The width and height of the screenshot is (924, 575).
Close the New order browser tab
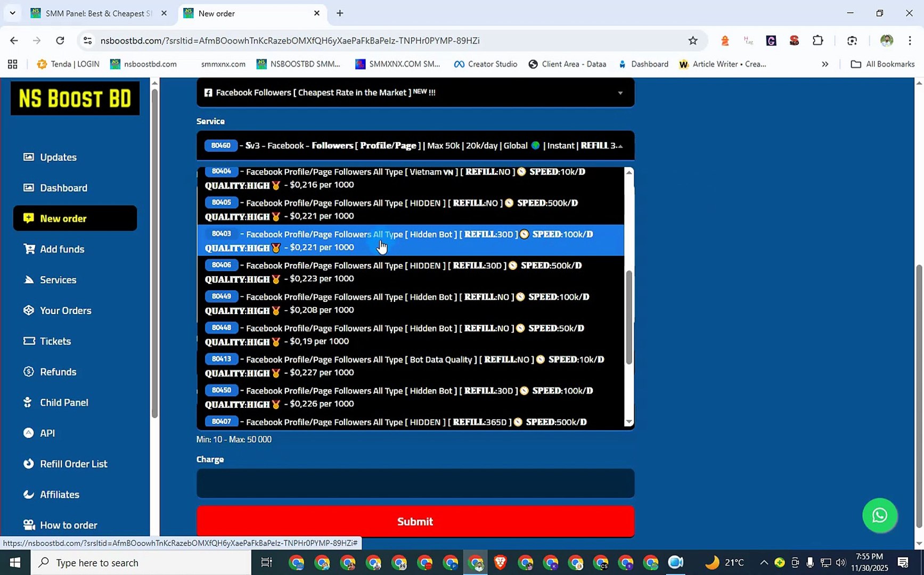click(x=317, y=13)
